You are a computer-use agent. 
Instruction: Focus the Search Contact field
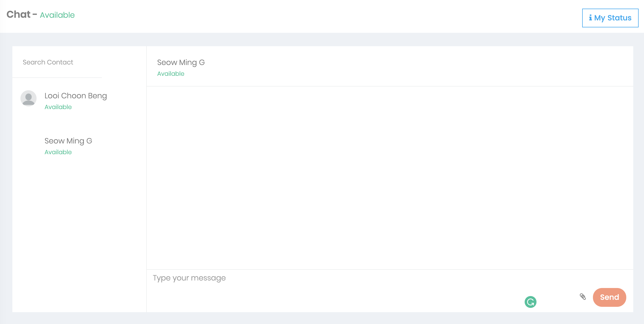tap(57, 62)
